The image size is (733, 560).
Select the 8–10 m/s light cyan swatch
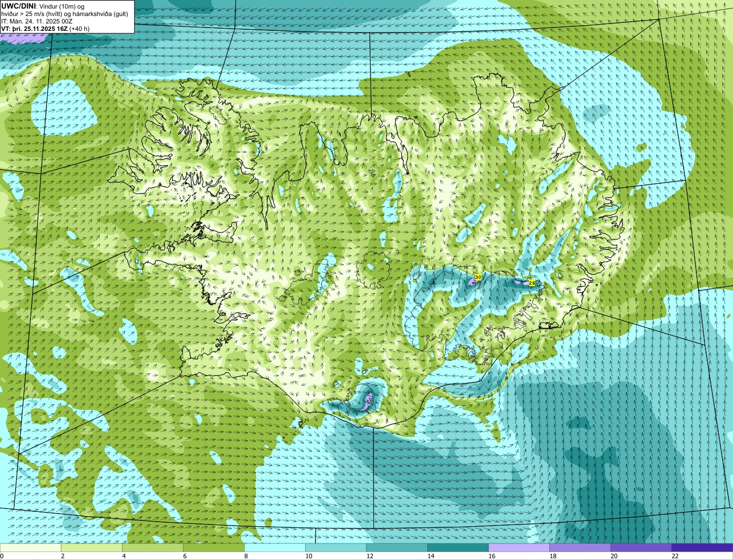pos(275,547)
